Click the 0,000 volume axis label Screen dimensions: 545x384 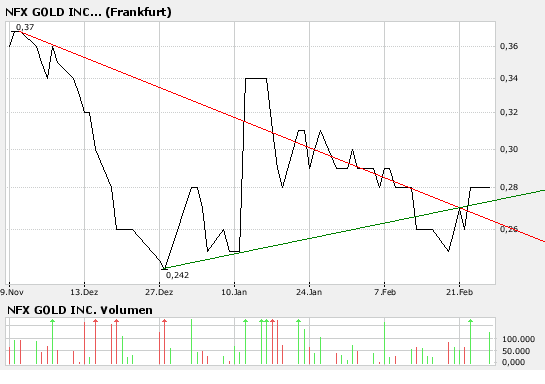(x=514, y=362)
